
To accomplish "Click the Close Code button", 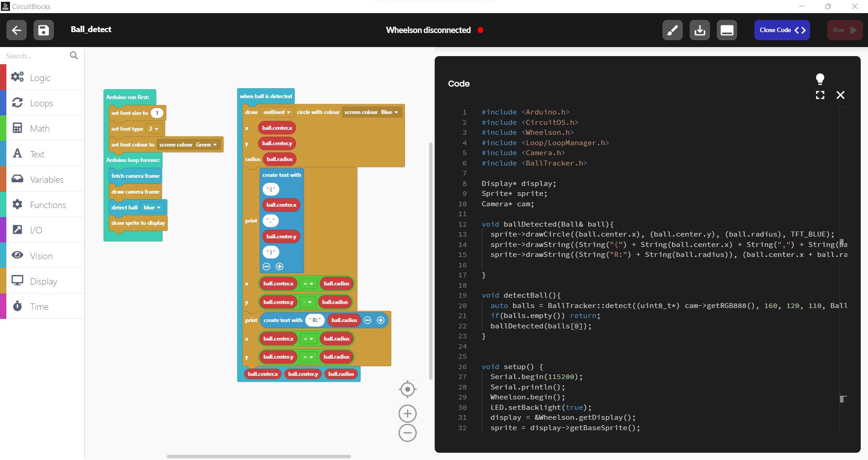I will click(x=782, y=30).
